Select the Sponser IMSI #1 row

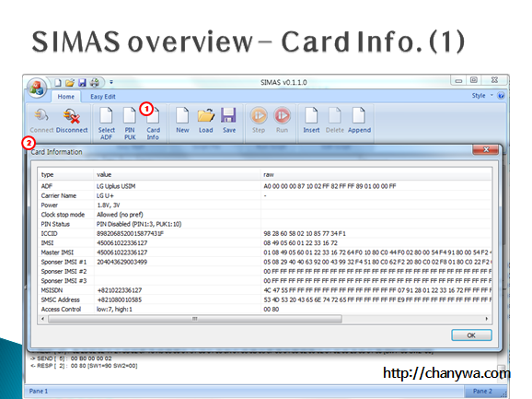coord(265,262)
